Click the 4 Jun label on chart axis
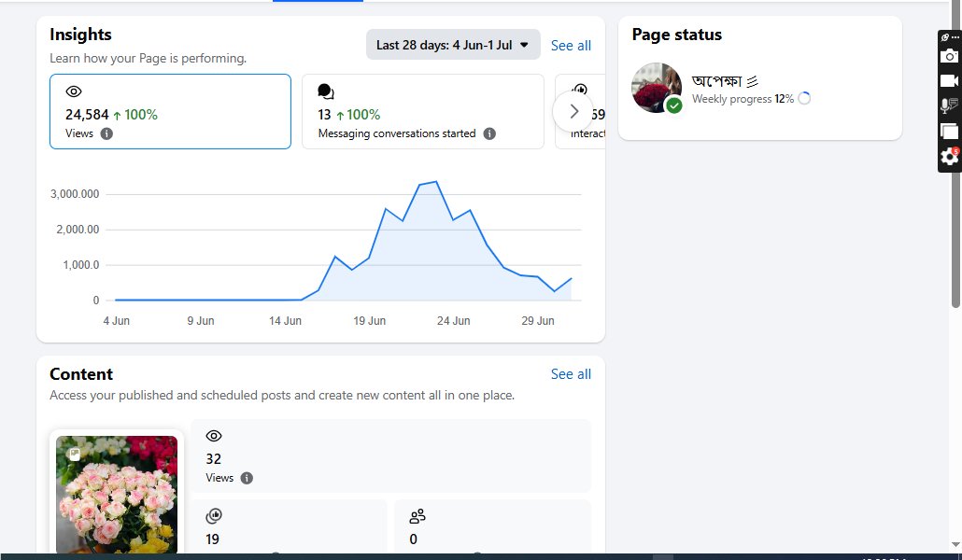962x560 pixels. click(117, 321)
